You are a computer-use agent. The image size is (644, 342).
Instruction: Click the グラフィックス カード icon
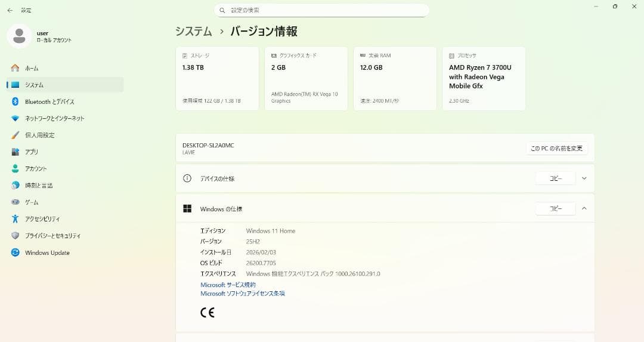pos(274,56)
